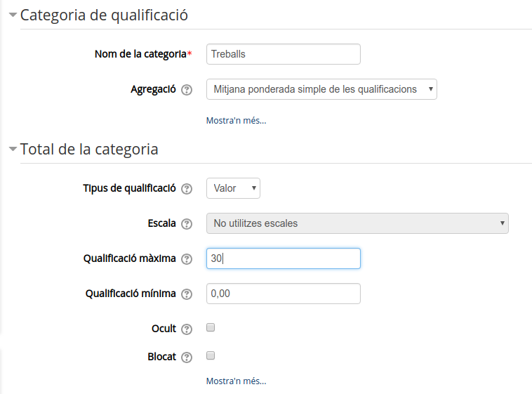Click Mostra'n més under Agregació
532x394 pixels.
[236, 121]
